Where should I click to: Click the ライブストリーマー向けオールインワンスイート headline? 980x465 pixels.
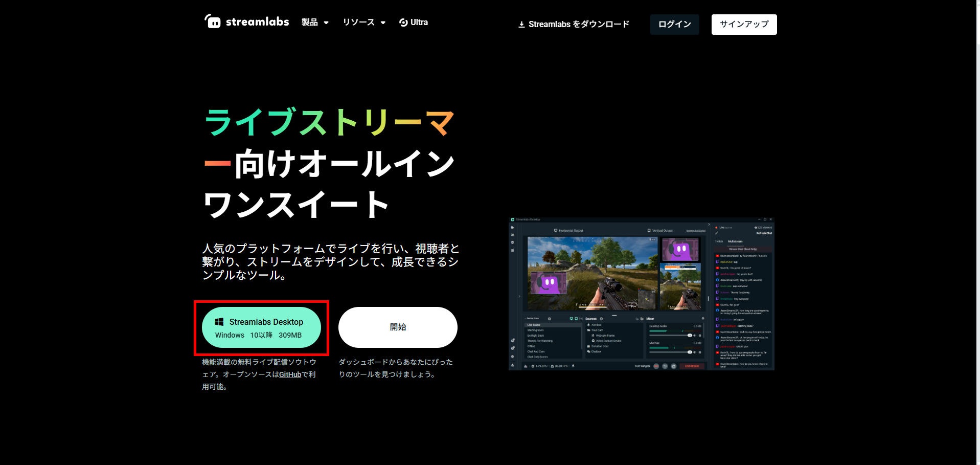tap(330, 163)
